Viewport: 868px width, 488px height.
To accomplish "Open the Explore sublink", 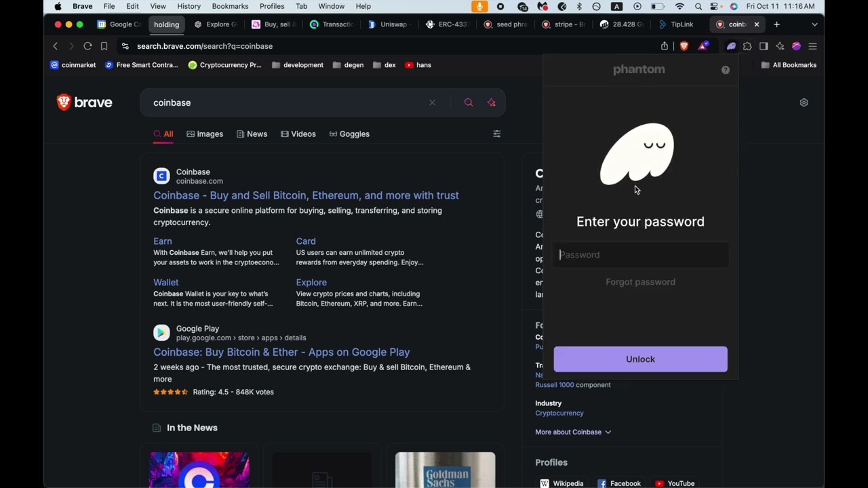I will [311, 283].
